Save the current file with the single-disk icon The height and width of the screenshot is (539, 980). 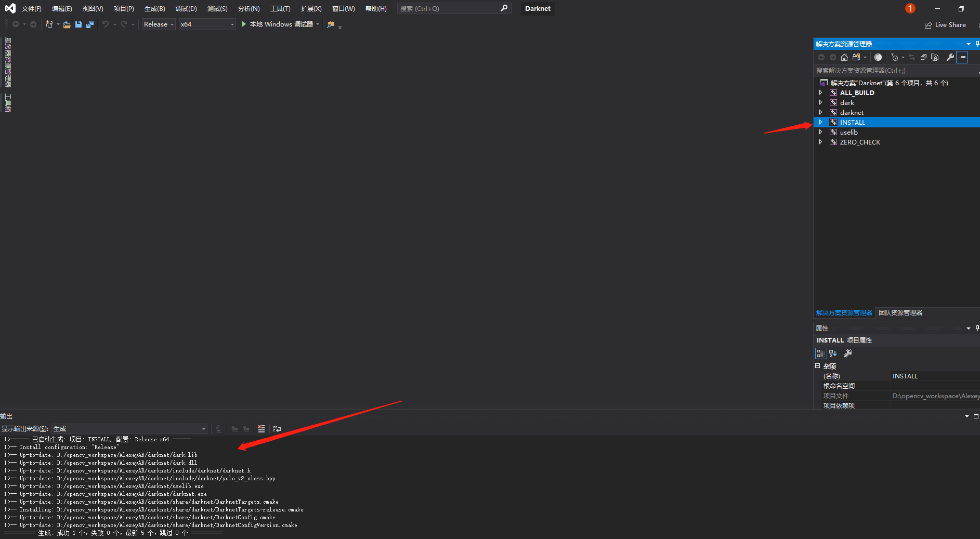79,24
